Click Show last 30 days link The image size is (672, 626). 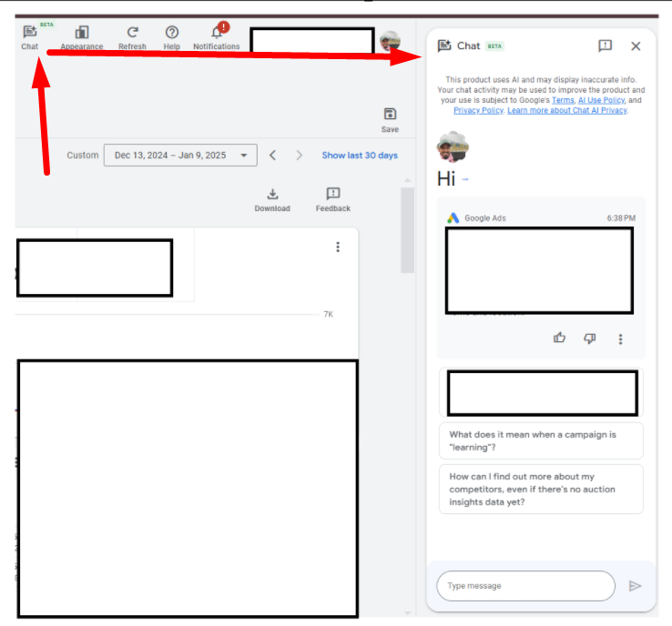pyautogui.click(x=360, y=156)
